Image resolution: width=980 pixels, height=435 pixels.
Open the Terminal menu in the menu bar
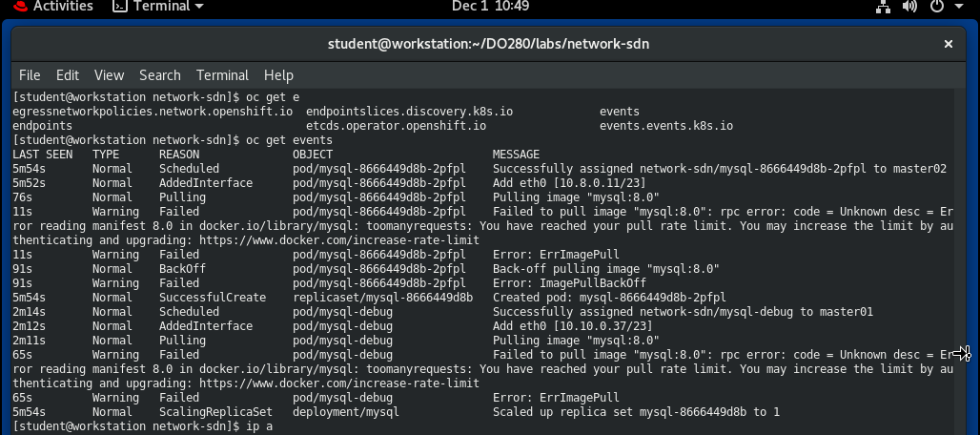[222, 75]
